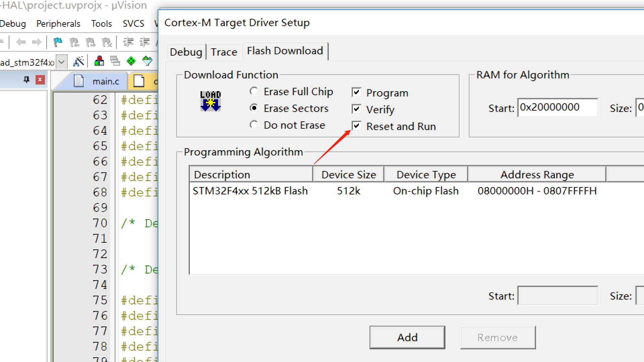Click the Select Software Packs funnel icon
Viewport: 644px width, 362px height.
(147, 61)
